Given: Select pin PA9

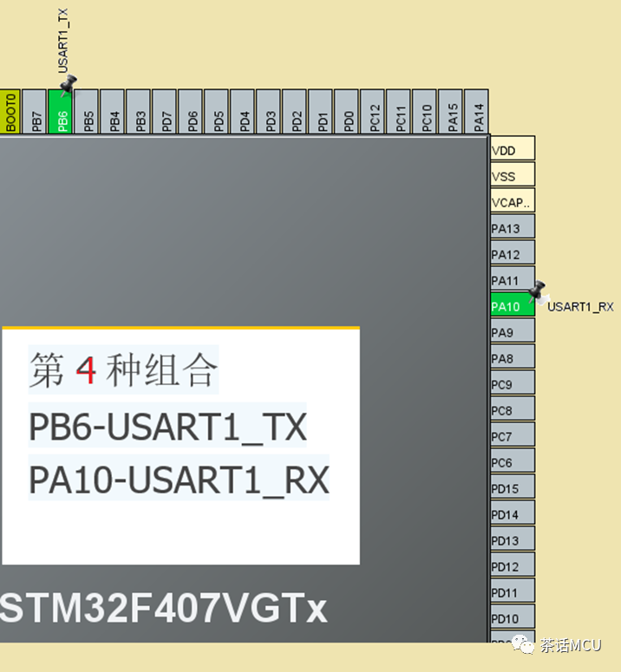Looking at the screenshot, I should [513, 330].
